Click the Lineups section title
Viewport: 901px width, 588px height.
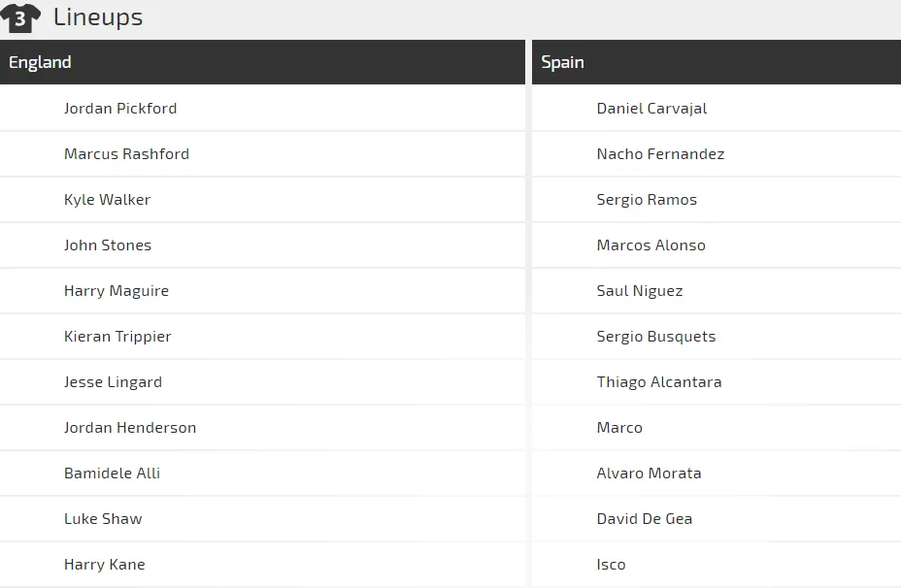pos(98,17)
